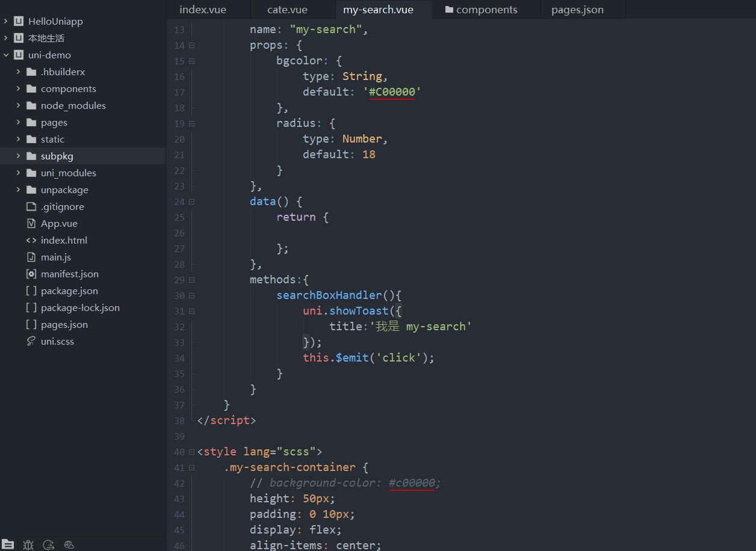Click the uni_modules folder icon
Image resolution: width=756 pixels, height=551 pixels.
31,173
